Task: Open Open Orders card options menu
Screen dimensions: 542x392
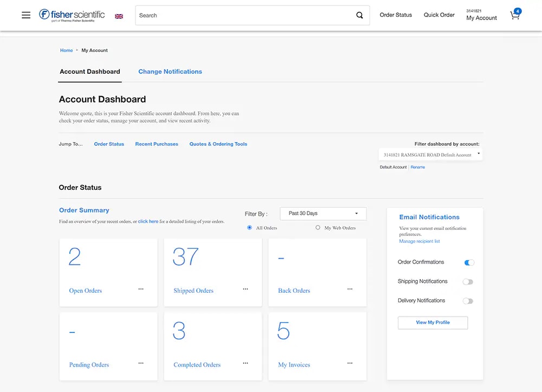Action: (141, 289)
